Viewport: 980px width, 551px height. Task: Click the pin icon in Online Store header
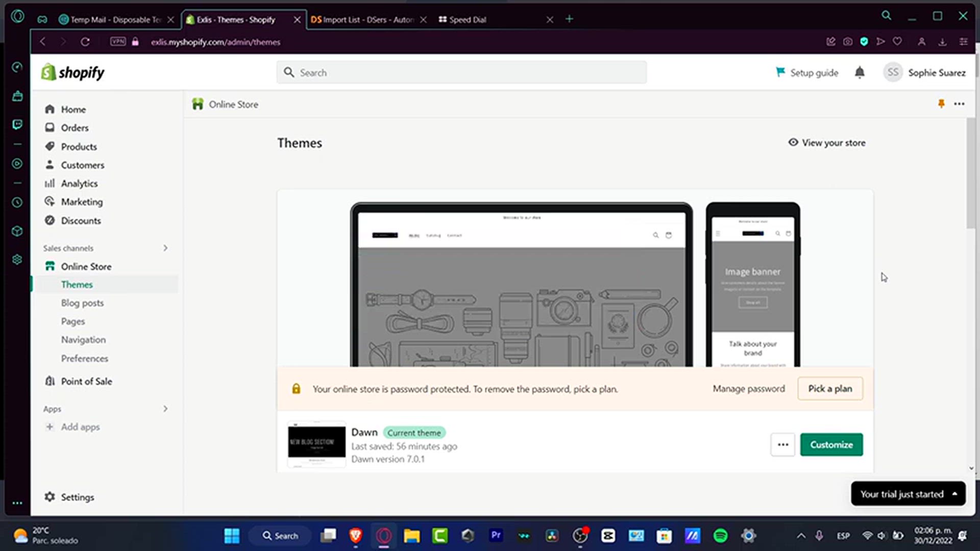point(941,104)
